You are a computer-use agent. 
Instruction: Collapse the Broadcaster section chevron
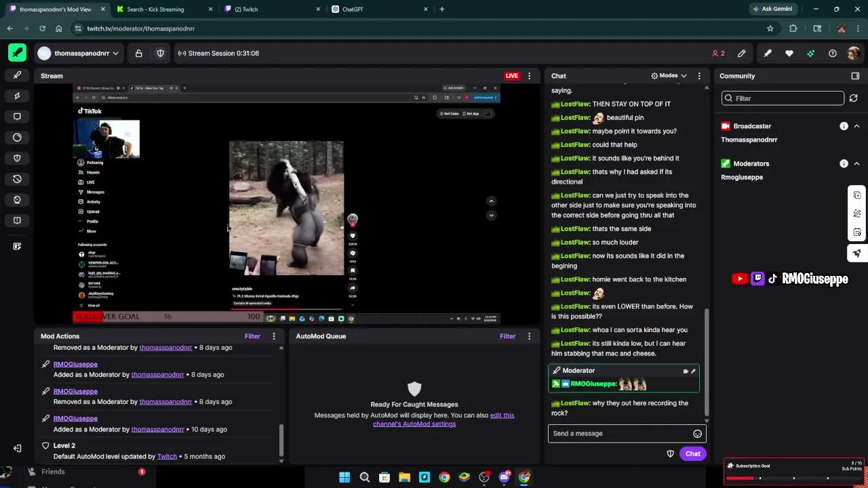pos(856,126)
